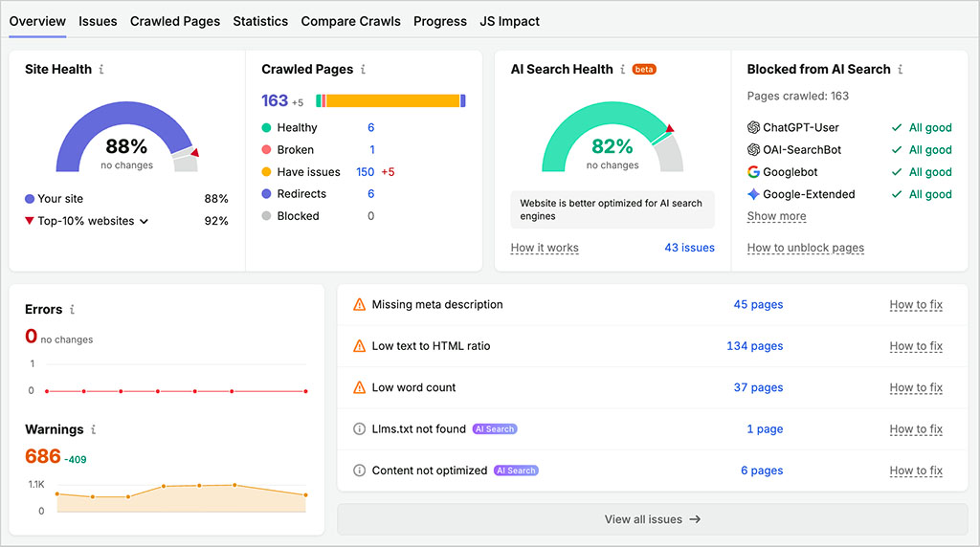This screenshot has height=547, width=980.
Task: Click How to fix for Low word count
Action: pos(916,387)
